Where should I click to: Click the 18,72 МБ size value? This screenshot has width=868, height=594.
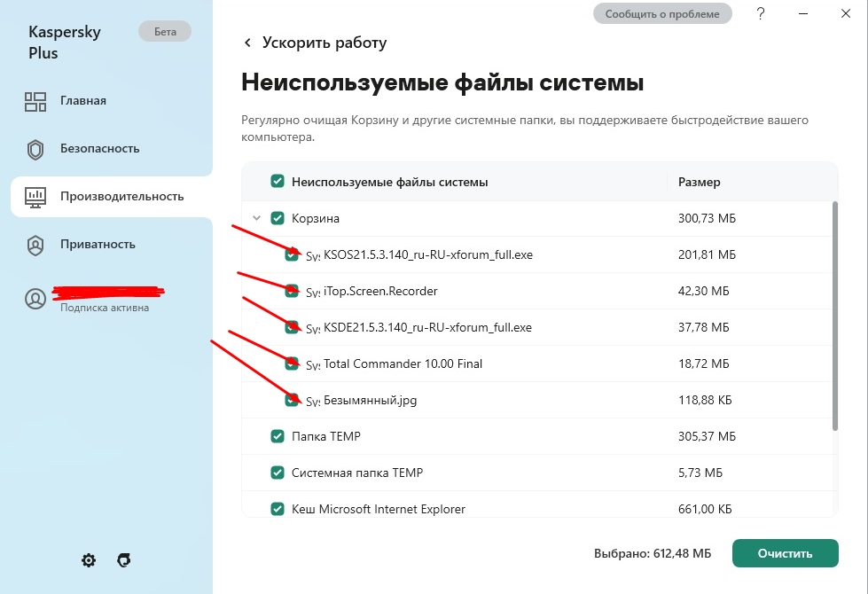point(704,363)
